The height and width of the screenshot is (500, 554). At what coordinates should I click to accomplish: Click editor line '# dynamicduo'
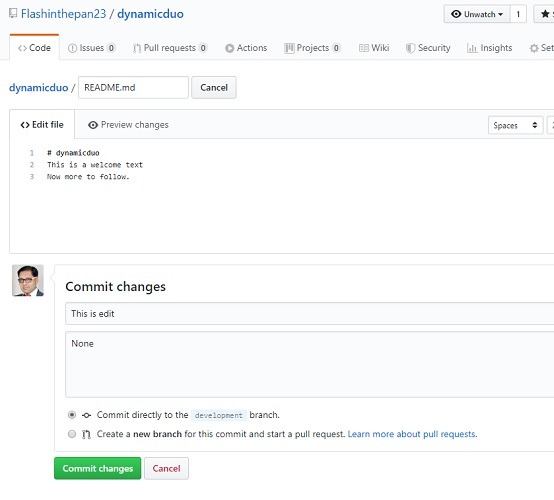[73, 153]
